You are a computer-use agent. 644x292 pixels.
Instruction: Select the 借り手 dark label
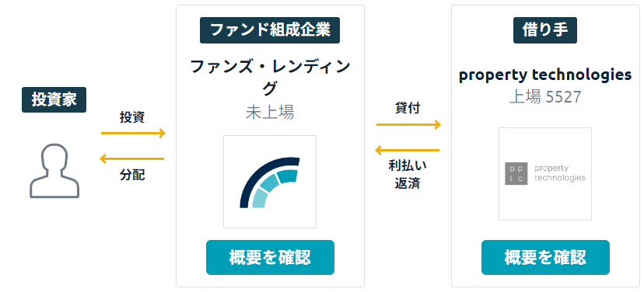click(545, 30)
